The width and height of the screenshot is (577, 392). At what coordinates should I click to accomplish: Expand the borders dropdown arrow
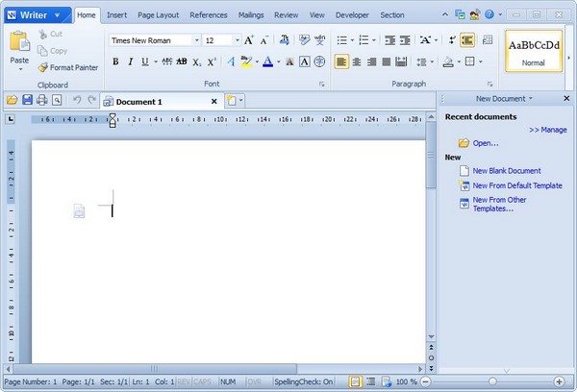[481, 61]
